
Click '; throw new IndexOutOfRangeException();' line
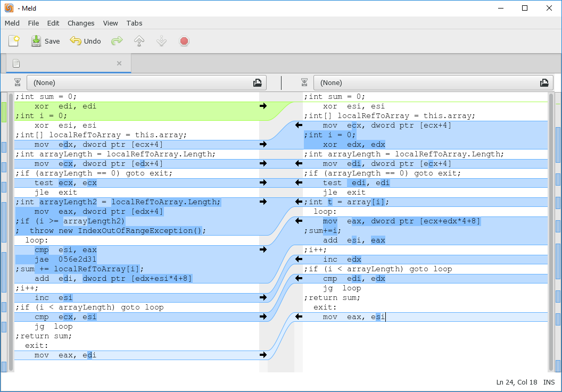(110, 231)
